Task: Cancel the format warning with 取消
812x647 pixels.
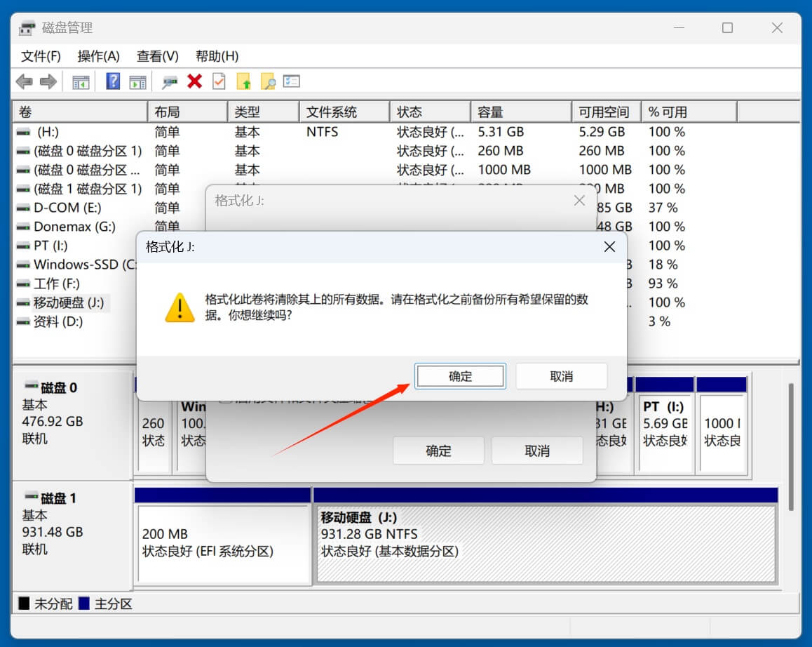Action: pyautogui.click(x=561, y=376)
